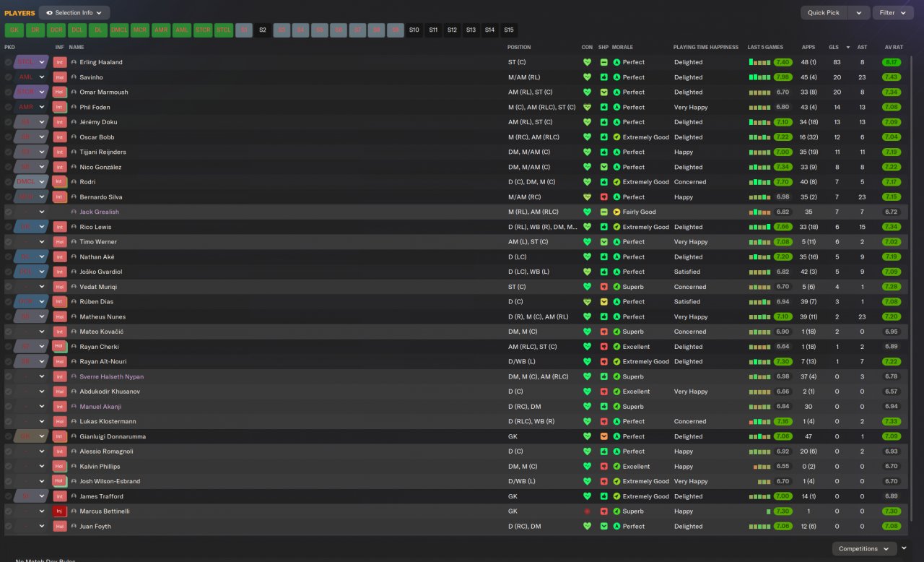Toggle the picked checkmark for Manuel Akanji
Image resolution: width=924 pixels, height=562 pixels.
tap(9, 407)
